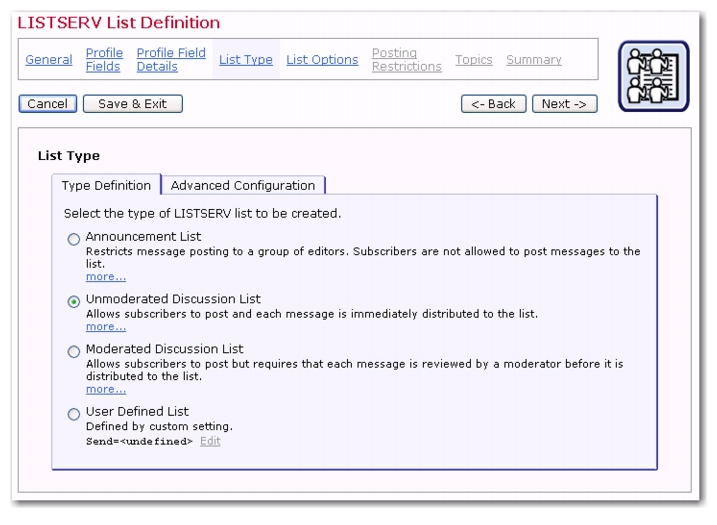
Task: Go back with the <- Back button
Action: point(493,104)
